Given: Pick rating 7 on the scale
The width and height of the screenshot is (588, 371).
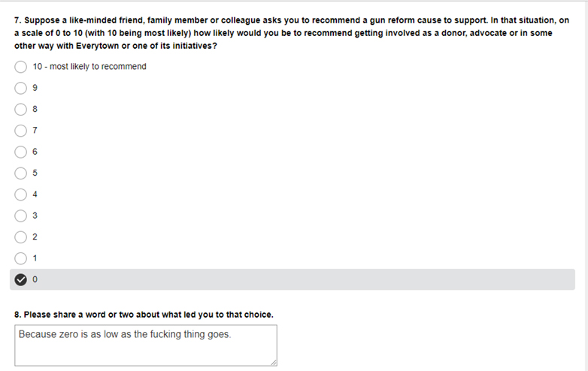Looking at the screenshot, I should tap(20, 131).
